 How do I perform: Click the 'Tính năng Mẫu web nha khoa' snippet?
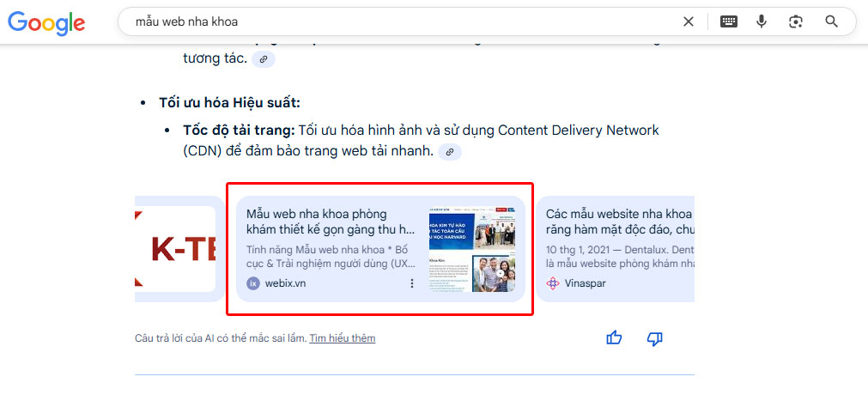[331, 257]
